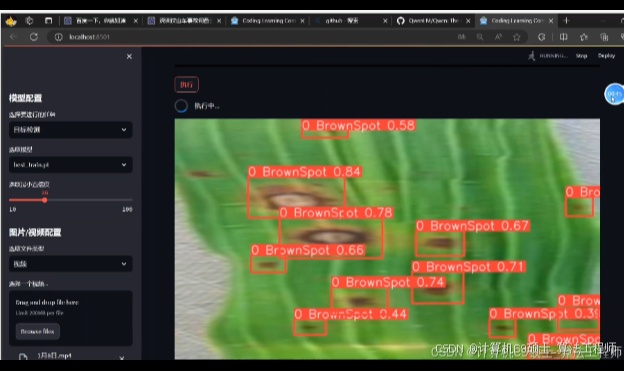Click the 图片/视频配置 heading
The width and height of the screenshot is (624, 371).
click(35, 232)
